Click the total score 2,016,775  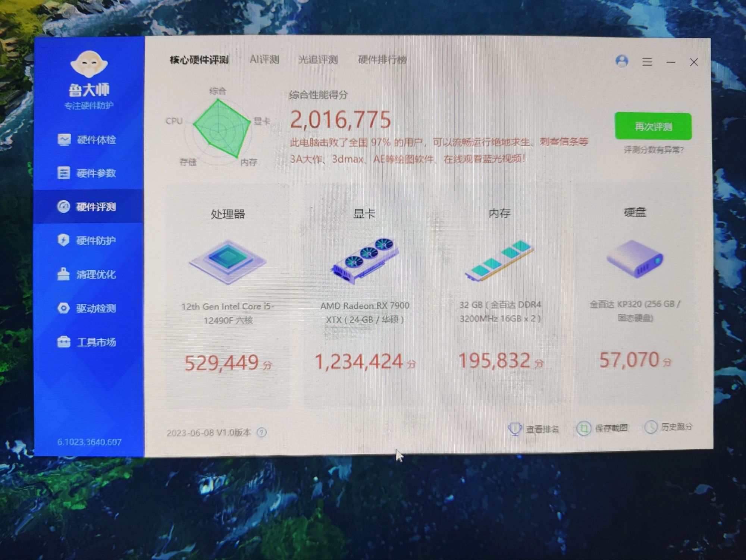pos(341,120)
